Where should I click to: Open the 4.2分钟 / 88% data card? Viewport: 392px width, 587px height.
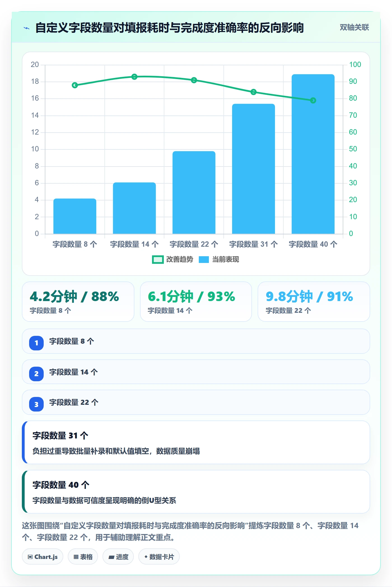point(78,302)
